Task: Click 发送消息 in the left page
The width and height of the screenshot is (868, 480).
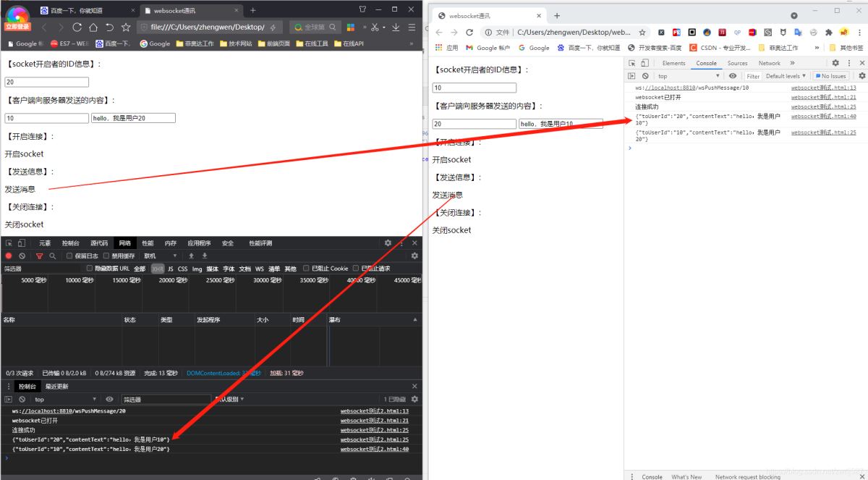Action: coord(20,190)
